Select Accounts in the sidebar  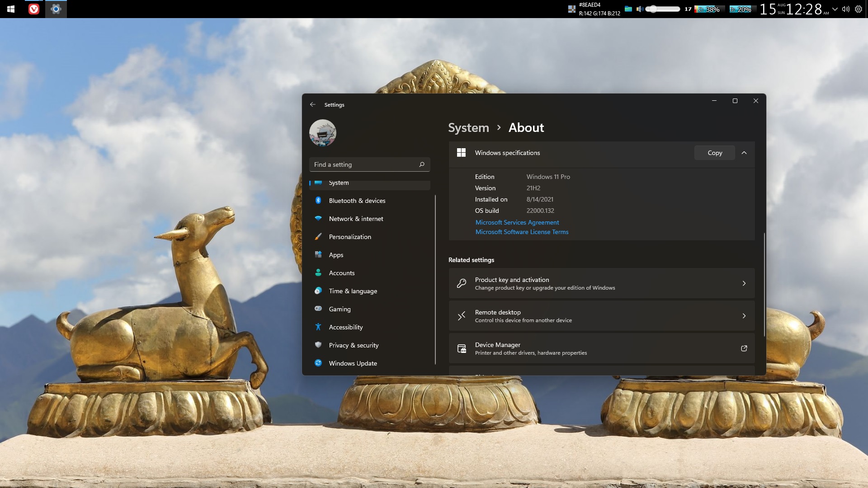tap(342, 273)
